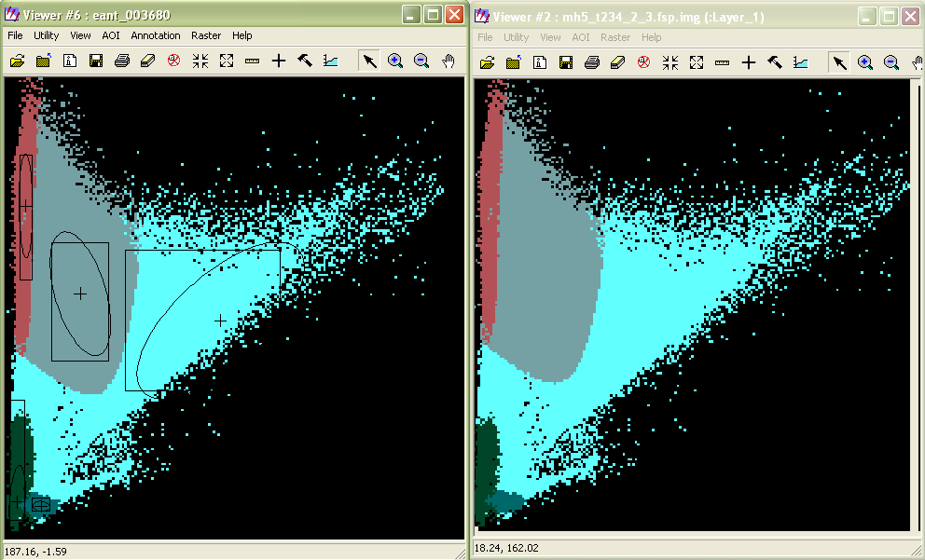Viewport: 925px width, 560px height.
Task: Click crosshair center of gray region ellipse
Action: pos(80,294)
